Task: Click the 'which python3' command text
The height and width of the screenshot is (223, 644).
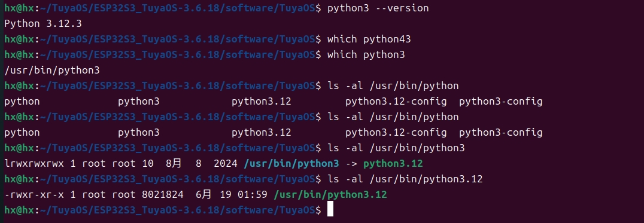Action: coord(366,55)
